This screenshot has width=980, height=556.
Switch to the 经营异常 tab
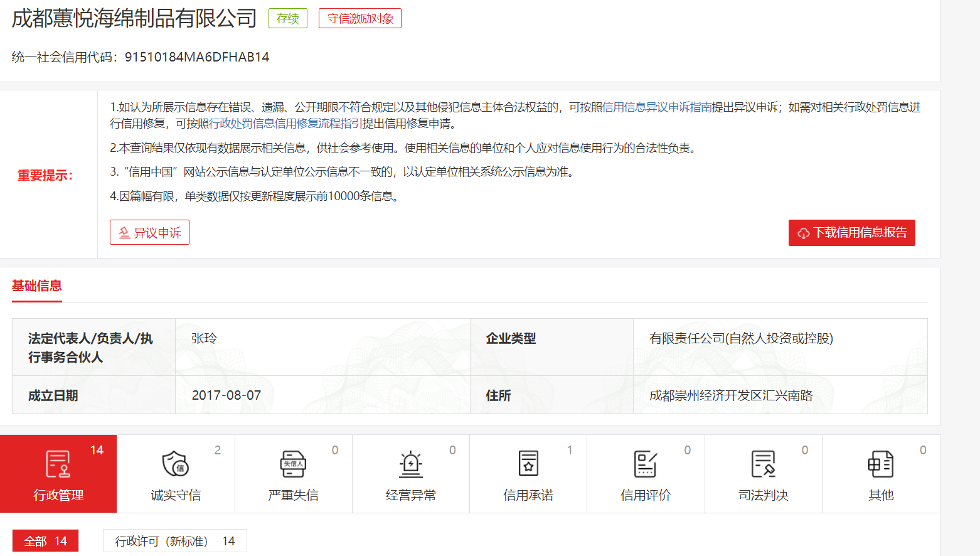coord(411,474)
